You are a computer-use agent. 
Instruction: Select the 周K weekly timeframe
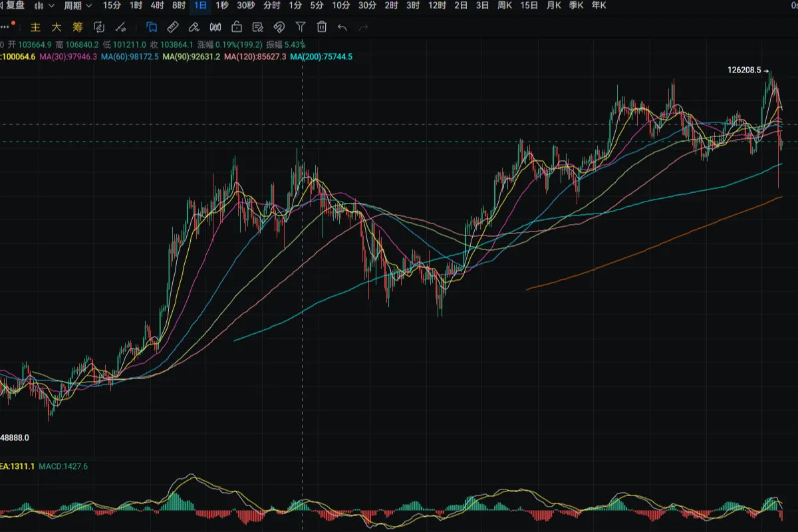click(x=505, y=6)
